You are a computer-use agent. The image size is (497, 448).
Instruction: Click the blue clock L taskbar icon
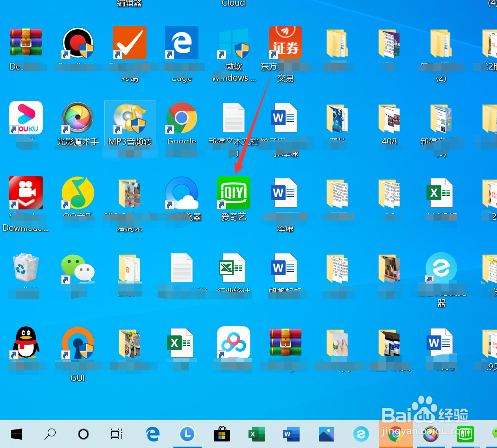point(187,434)
